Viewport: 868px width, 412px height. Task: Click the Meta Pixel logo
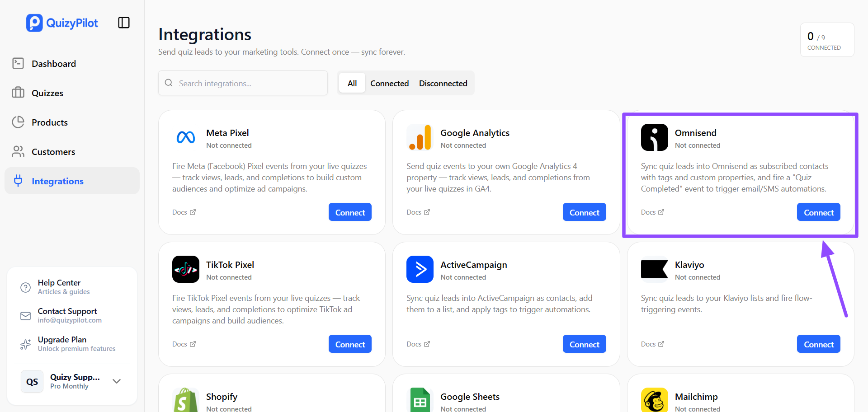(186, 137)
